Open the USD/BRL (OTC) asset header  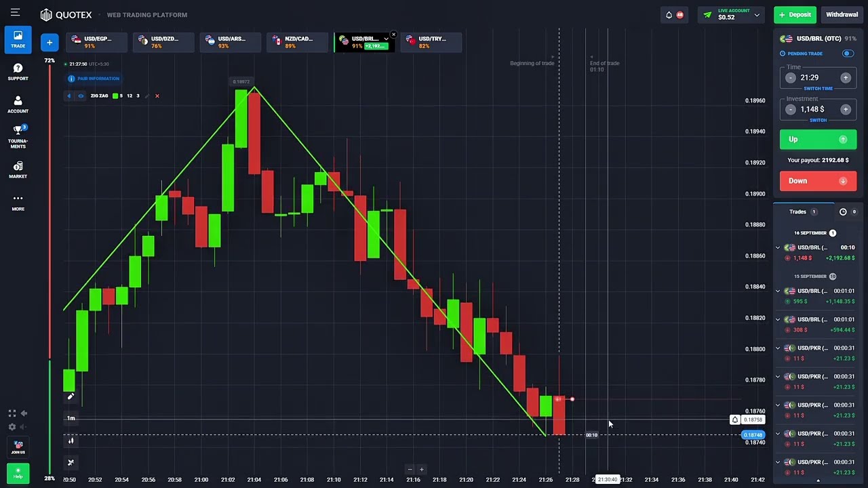tap(818, 39)
